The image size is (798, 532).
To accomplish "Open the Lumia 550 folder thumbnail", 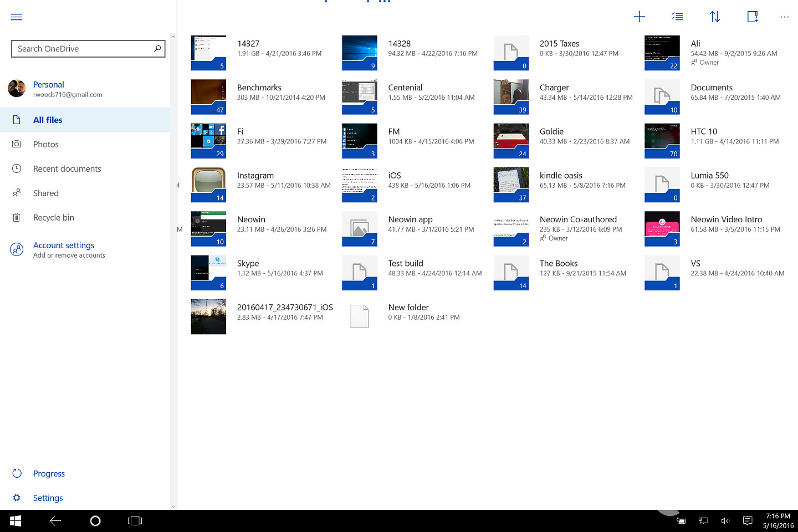I will click(x=662, y=185).
